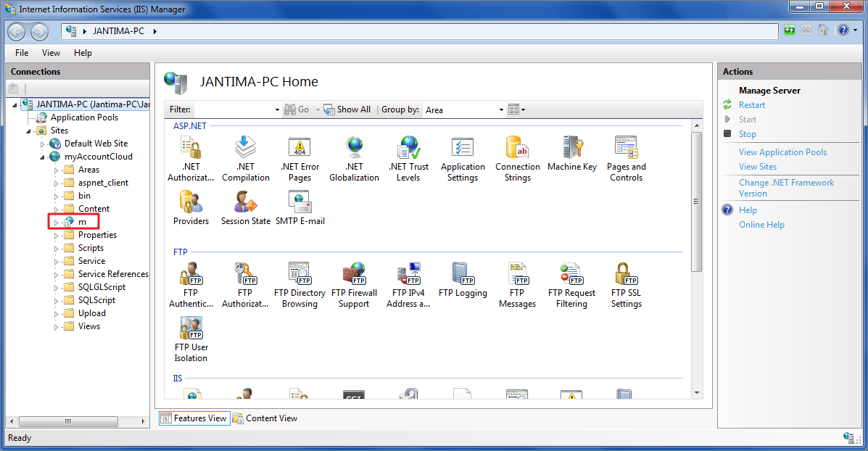
Task: Open the .NET Compilation feature
Action: (245, 160)
